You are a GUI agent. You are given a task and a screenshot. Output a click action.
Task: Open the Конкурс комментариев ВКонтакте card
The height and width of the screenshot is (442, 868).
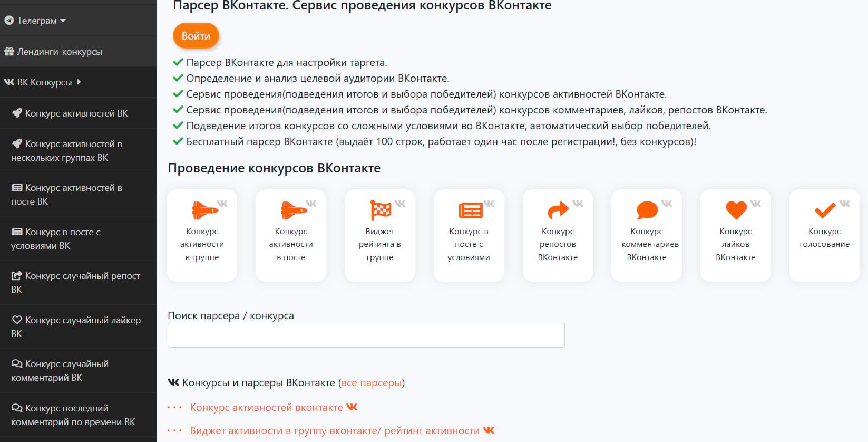(x=647, y=235)
